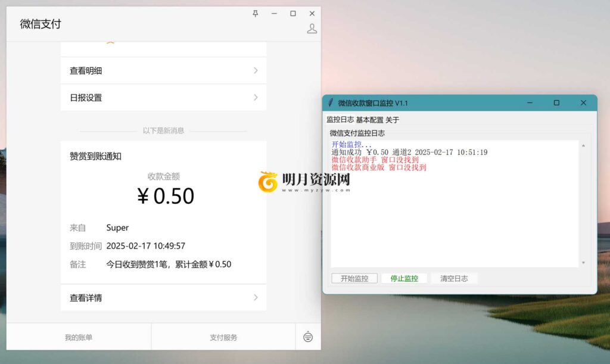
Task: Switch to the 支付服务 tab
Action: coord(222,337)
